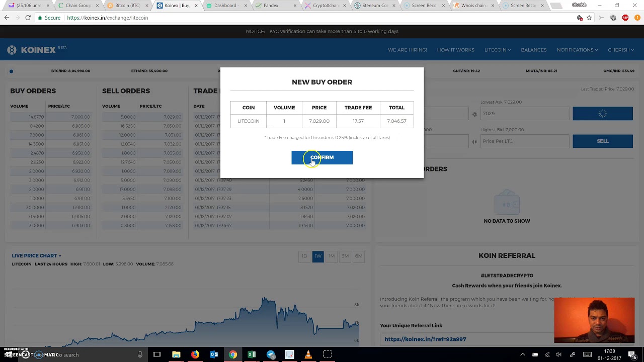The width and height of the screenshot is (644, 362).
Task: Open Telegram from the taskbar
Action: (x=271, y=355)
